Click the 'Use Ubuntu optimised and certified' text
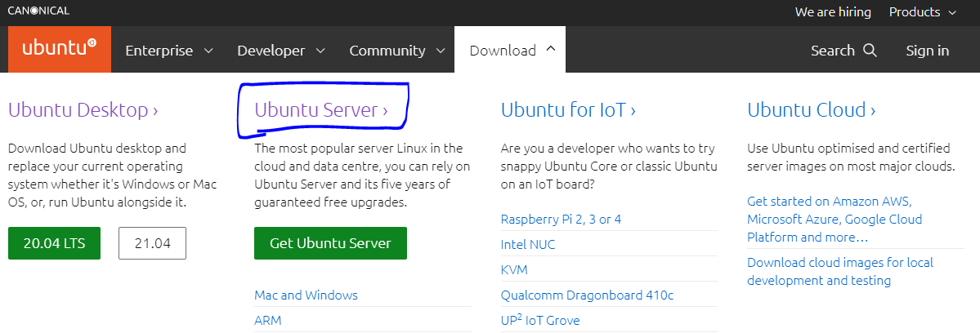This screenshot has width=980, height=333. pyautogui.click(x=851, y=158)
